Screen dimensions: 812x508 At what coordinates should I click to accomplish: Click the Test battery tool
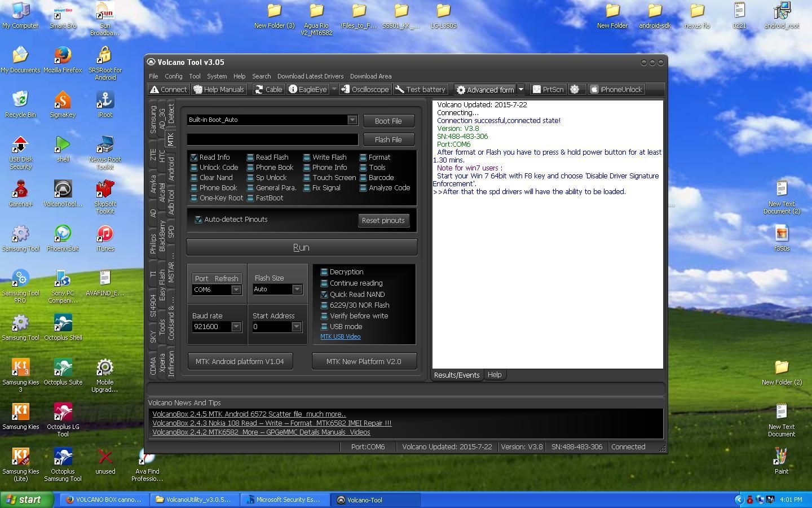pos(421,89)
